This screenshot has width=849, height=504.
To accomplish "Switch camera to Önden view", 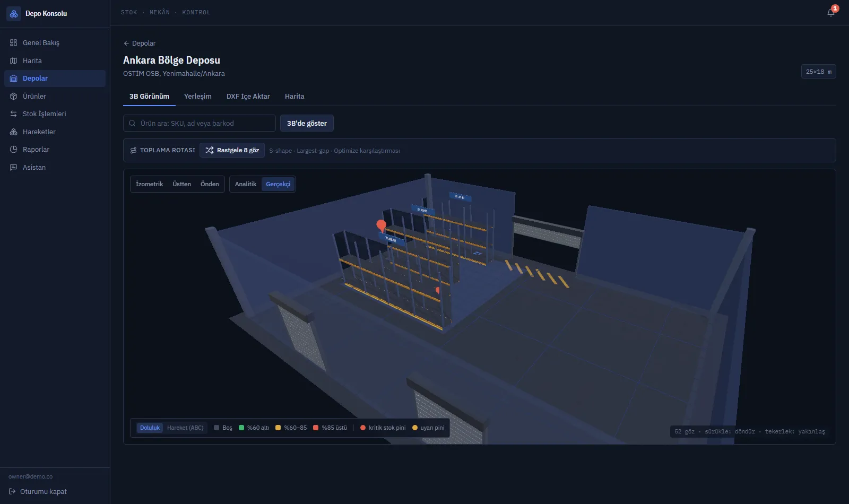I will pos(210,184).
